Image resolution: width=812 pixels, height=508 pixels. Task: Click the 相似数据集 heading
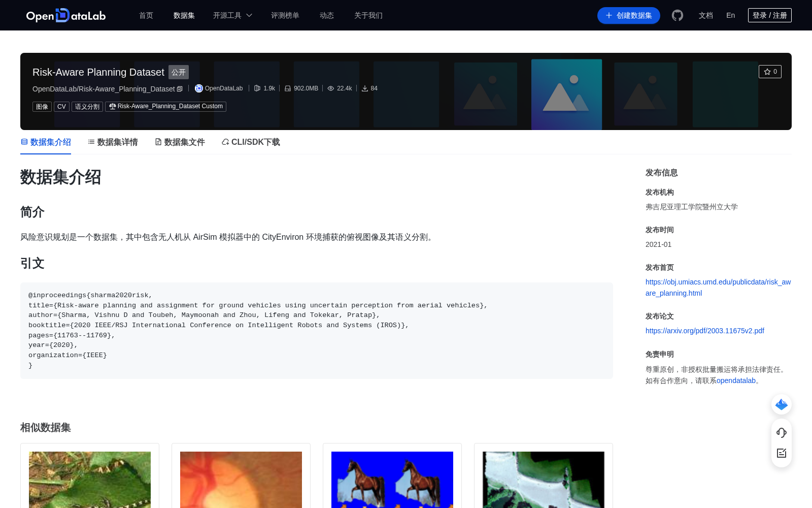[x=46, y=428]
